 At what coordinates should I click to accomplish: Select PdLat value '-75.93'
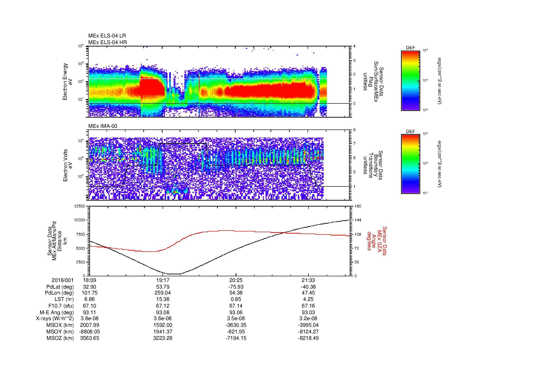pyautogui.click(x=236, y=287)
